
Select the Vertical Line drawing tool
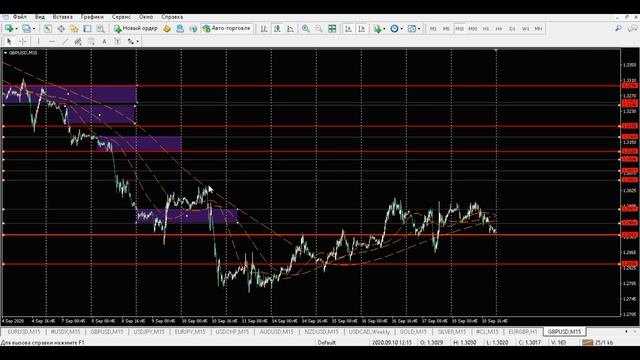[x=38, y=41]
